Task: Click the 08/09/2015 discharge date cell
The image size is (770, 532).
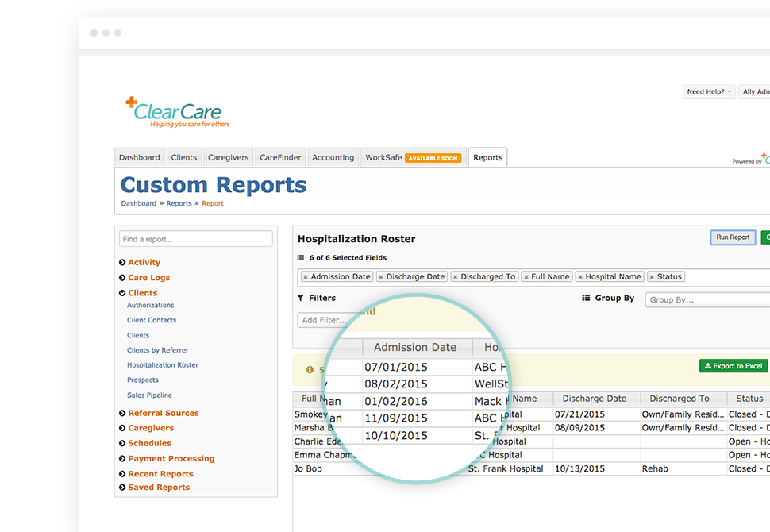Action: [579, 428]
